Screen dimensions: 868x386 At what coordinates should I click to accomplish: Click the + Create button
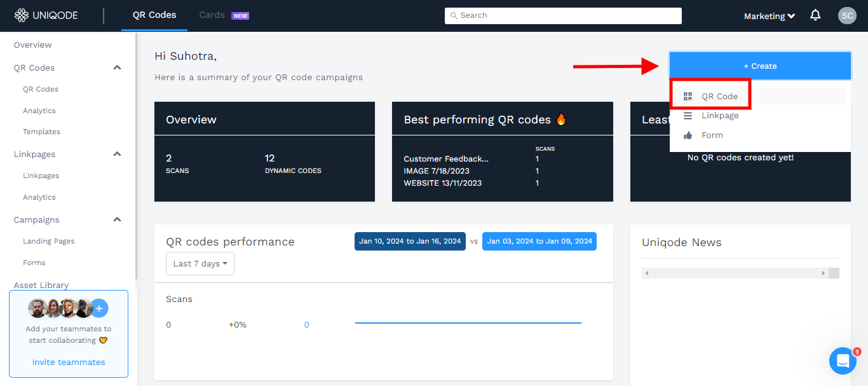759,65
